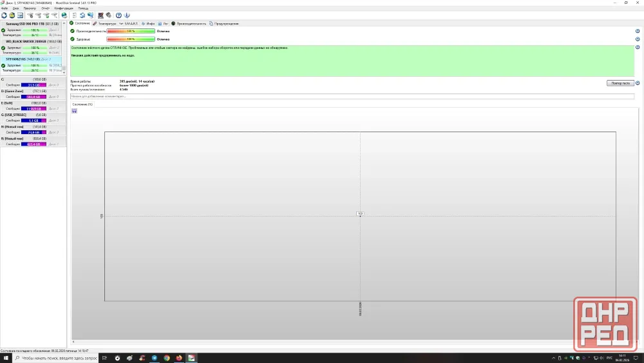Viewport: 644px width, 363px height.
Task: Open Chrome from the taskbar
Action: click(167, 358)
